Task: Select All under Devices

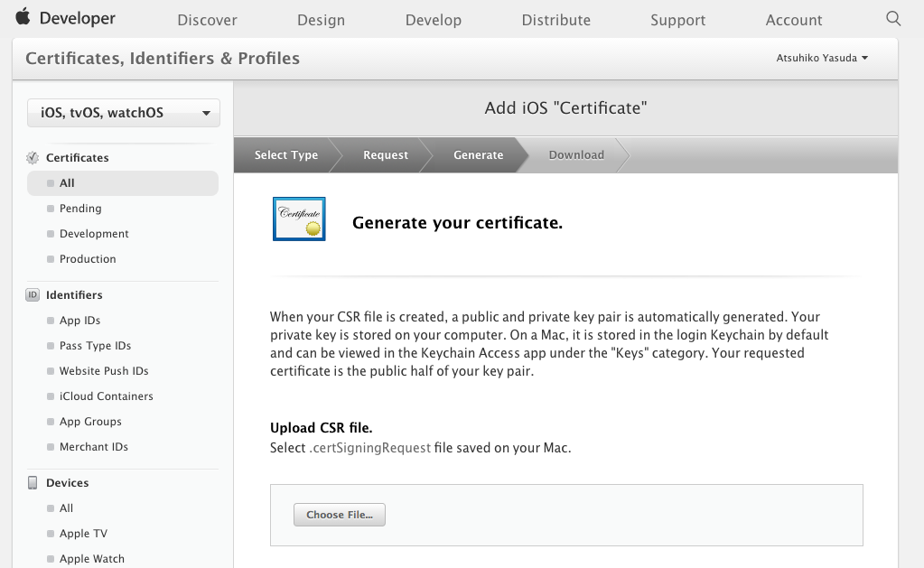Action: point(66,508)
